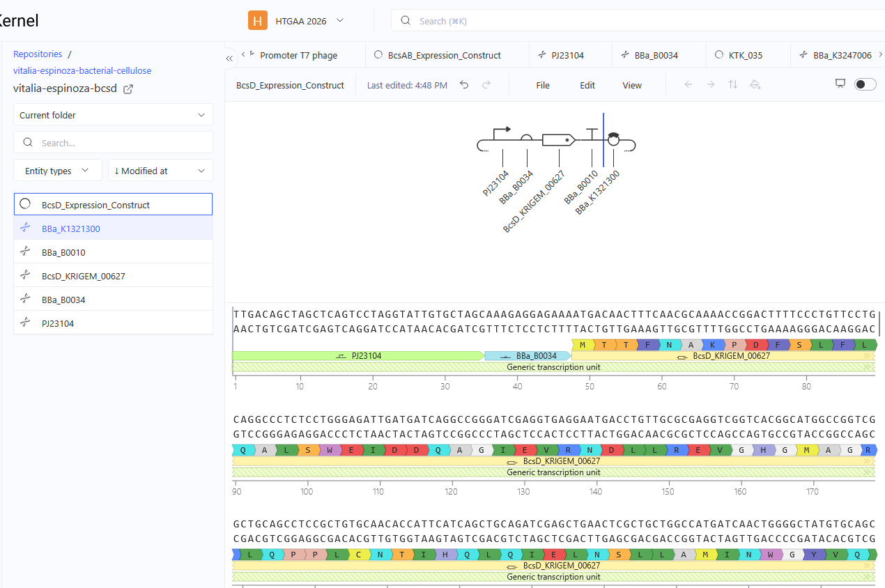Click the orange H workspace icon
885x588 pixels.
click(x=258, y=20)
